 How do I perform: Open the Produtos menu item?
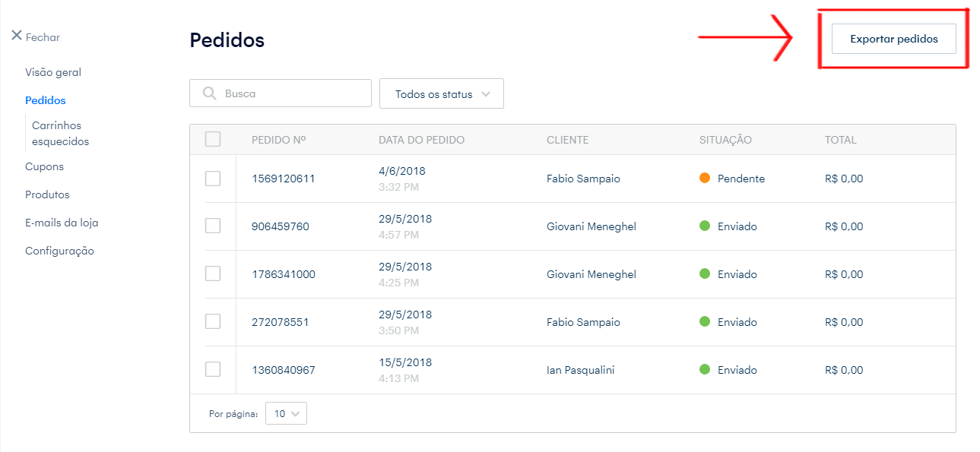point(47,194)
